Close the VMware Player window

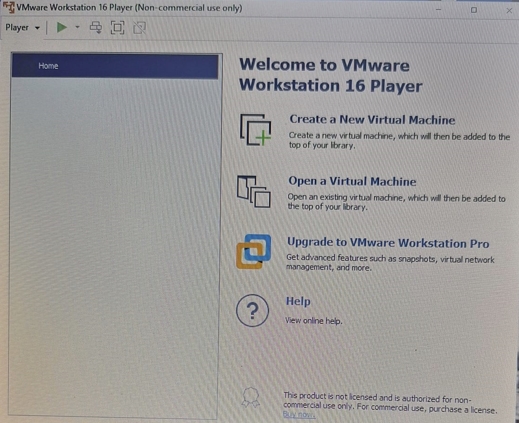pos(509,11)
